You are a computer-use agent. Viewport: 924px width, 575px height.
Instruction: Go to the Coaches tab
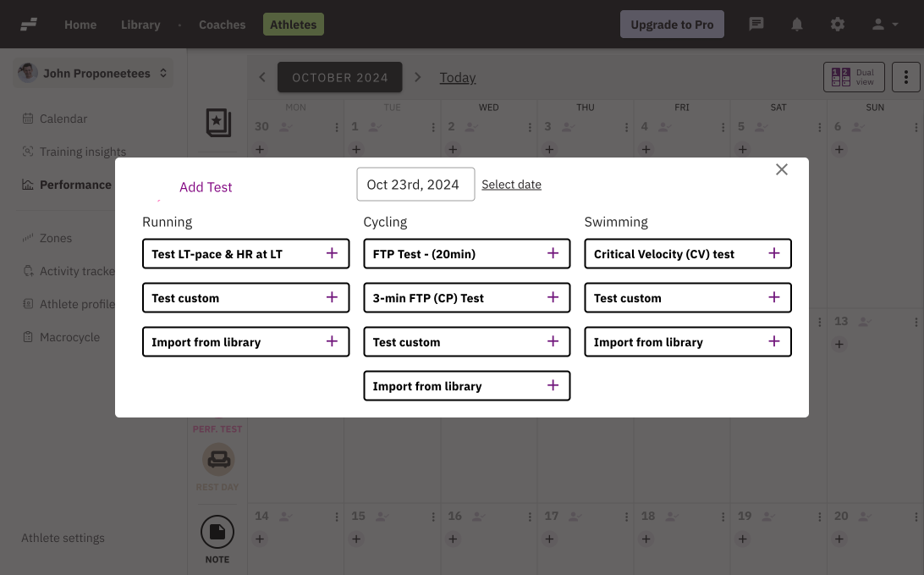pos(222,25)
